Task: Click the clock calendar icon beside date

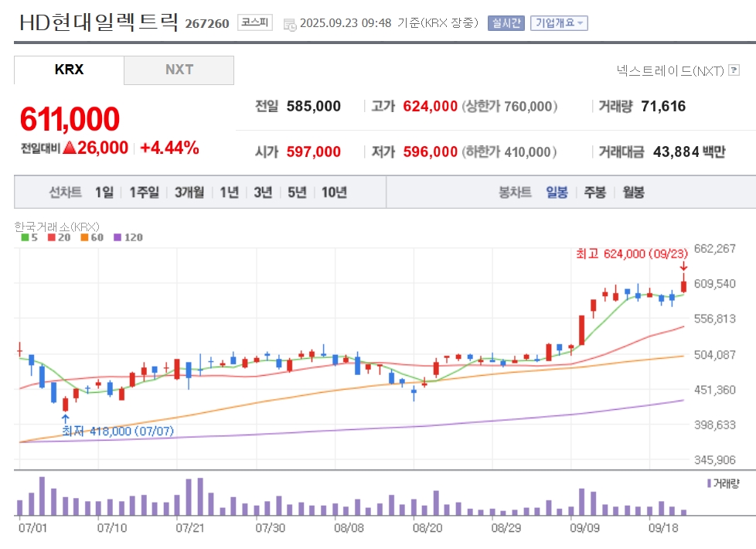Action: [x=290, y=24]
